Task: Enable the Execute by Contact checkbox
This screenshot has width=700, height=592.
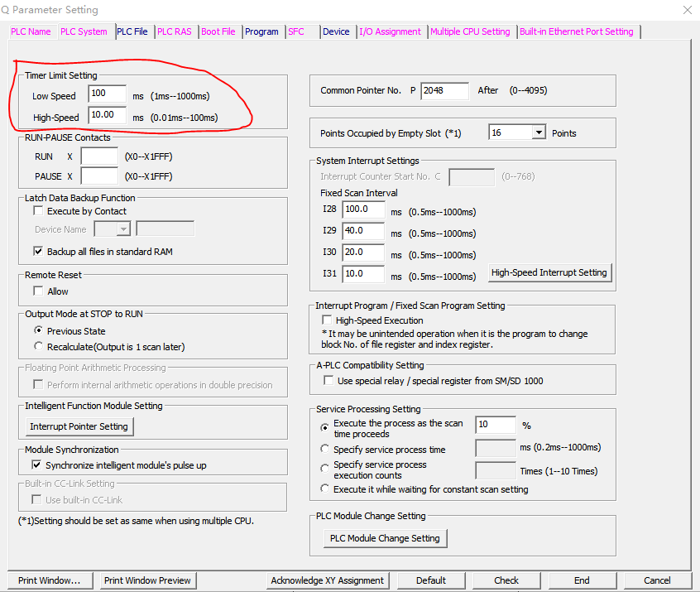Action: (x=38, y=211)
